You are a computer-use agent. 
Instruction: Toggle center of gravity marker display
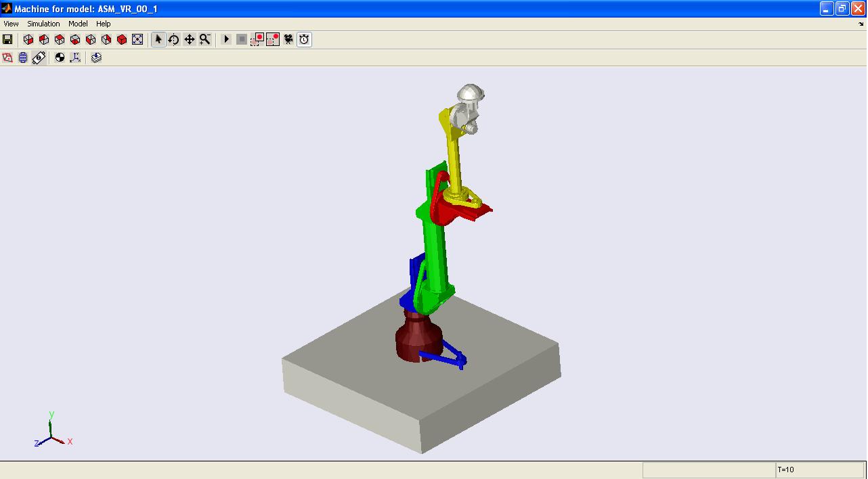(x=60, y=58)
